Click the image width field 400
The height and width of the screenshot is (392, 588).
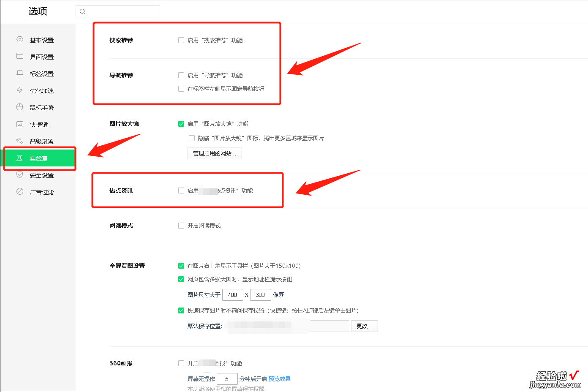pyautogui.click(x=233, y=295)
